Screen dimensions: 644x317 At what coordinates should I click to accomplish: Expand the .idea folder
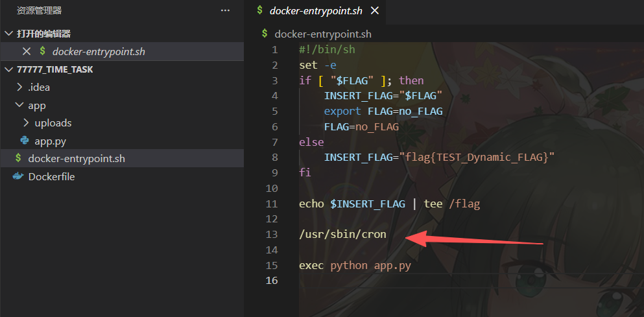[x=19, y=88]
